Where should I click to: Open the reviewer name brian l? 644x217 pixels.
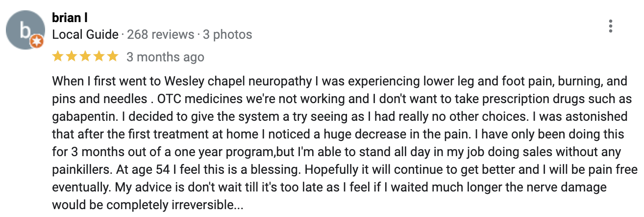click(x=70, y=17)
